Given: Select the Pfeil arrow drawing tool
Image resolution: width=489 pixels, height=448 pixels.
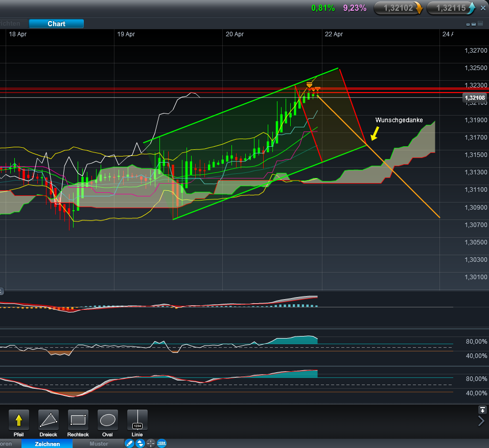Looking at the screenshot, I should pyautogui.click(x=19, y=420).
